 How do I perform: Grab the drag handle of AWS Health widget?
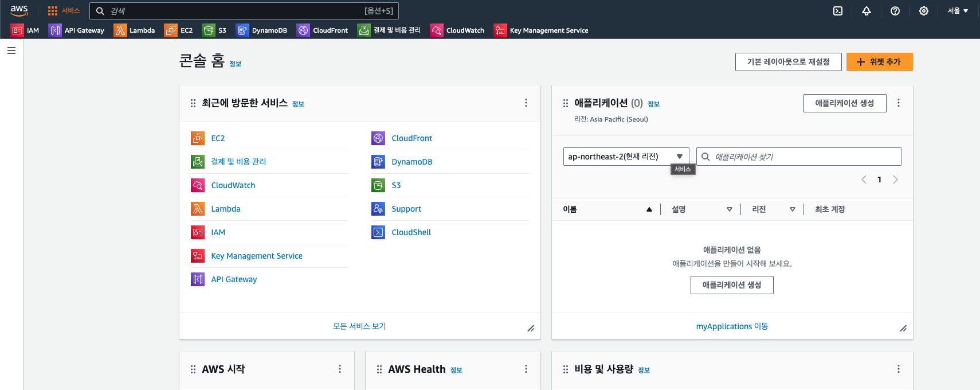[x=379, y=369]
